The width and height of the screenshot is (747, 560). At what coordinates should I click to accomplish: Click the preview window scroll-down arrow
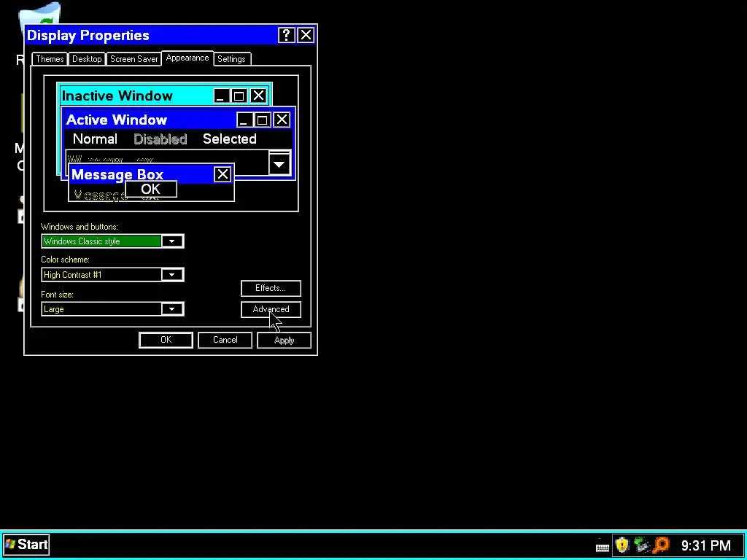(x=279, y=164)
